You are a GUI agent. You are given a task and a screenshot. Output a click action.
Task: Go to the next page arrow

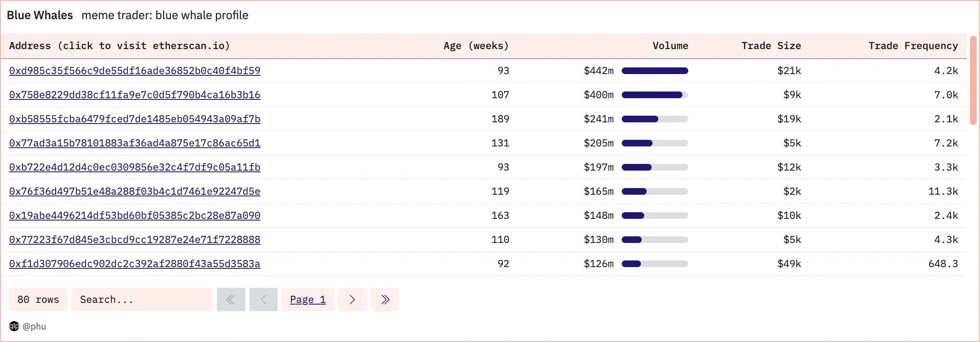(x=352, y=300)
